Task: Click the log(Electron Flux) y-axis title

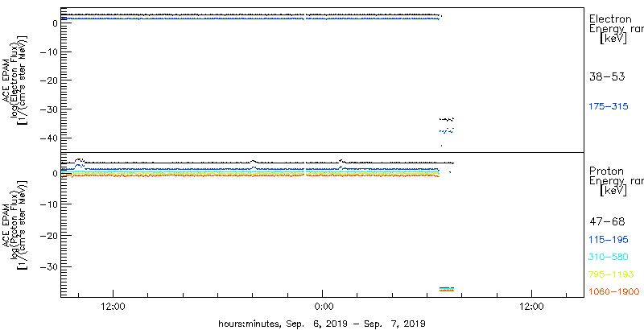Action: (x=14, y=79)
